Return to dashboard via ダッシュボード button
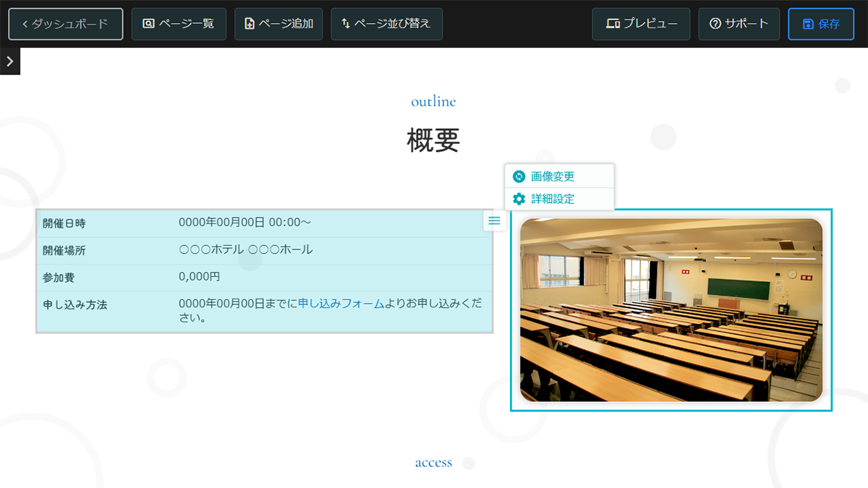The width and height of the screenshot is (868, 488). click(65, 23)
